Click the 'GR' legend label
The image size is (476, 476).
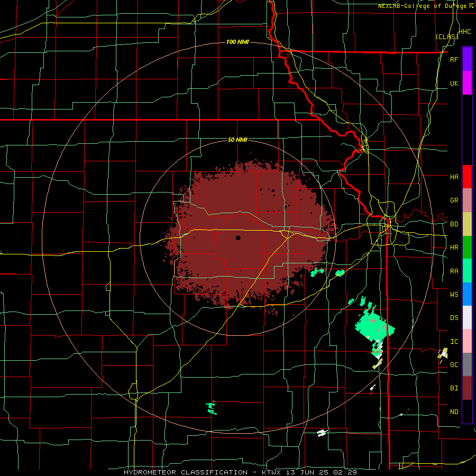[454, 200]
